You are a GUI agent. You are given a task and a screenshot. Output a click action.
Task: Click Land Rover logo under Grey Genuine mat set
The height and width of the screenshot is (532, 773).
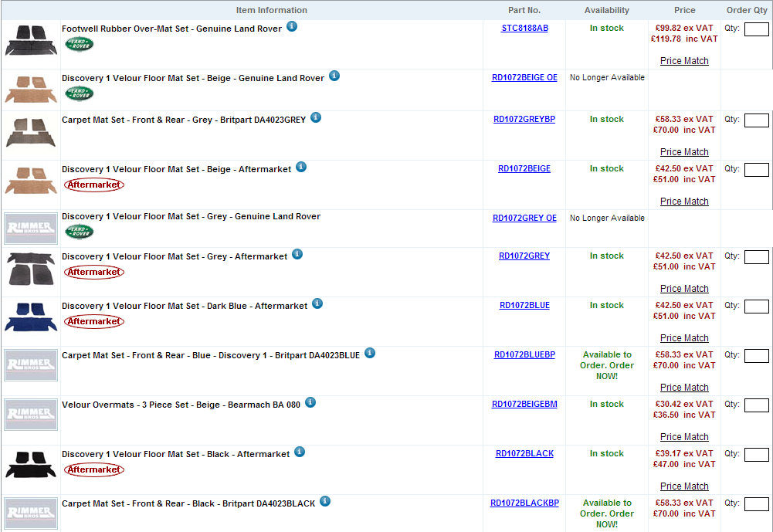click(80, 231)
